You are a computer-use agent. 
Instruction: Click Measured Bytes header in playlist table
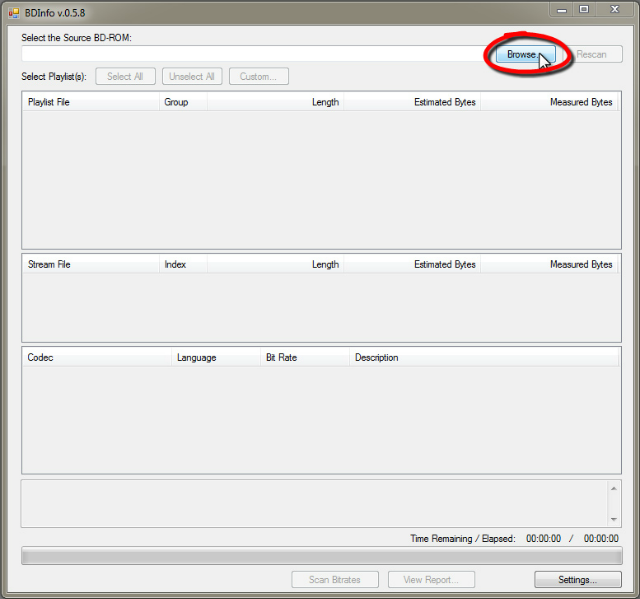549,102
